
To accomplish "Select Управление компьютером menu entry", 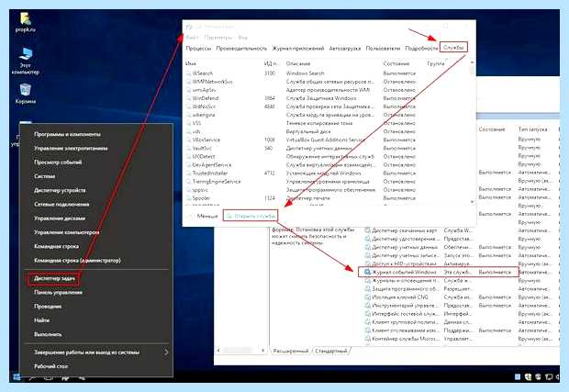I will coord(66,232).
